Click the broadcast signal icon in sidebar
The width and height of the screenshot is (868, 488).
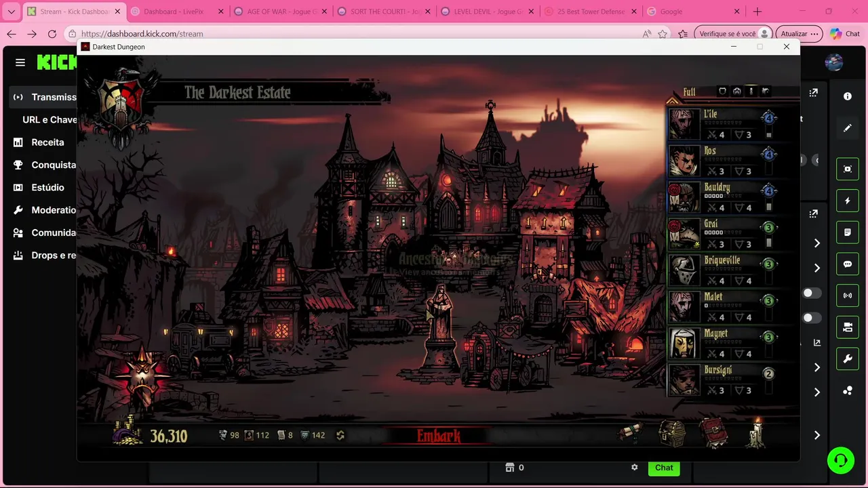pos(848,296)
